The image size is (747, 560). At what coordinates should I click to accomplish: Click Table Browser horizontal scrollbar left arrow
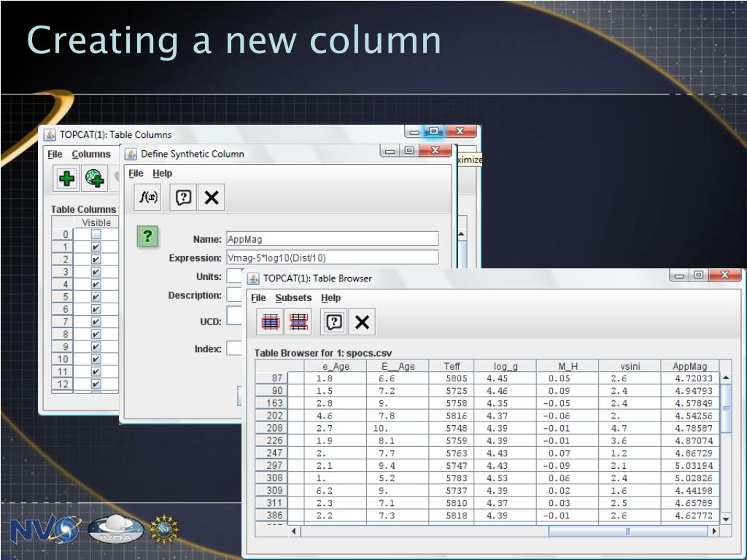pyautogui.click(x=293, y=531)
